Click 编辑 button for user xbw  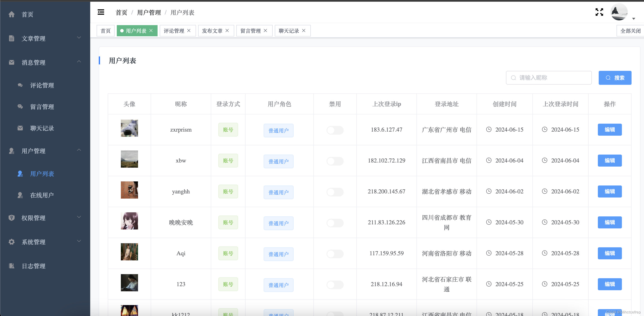pyautogui.click(x=609, y=161)
